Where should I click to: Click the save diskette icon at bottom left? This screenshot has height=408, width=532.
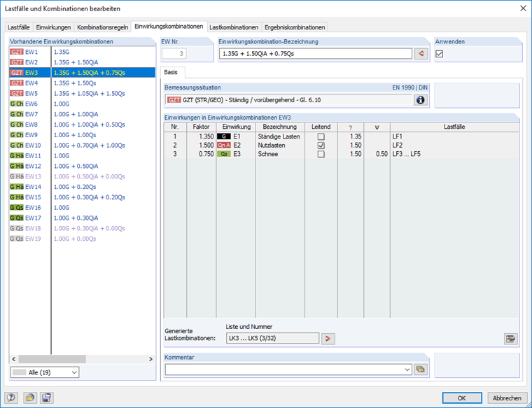tap(46, 398)
